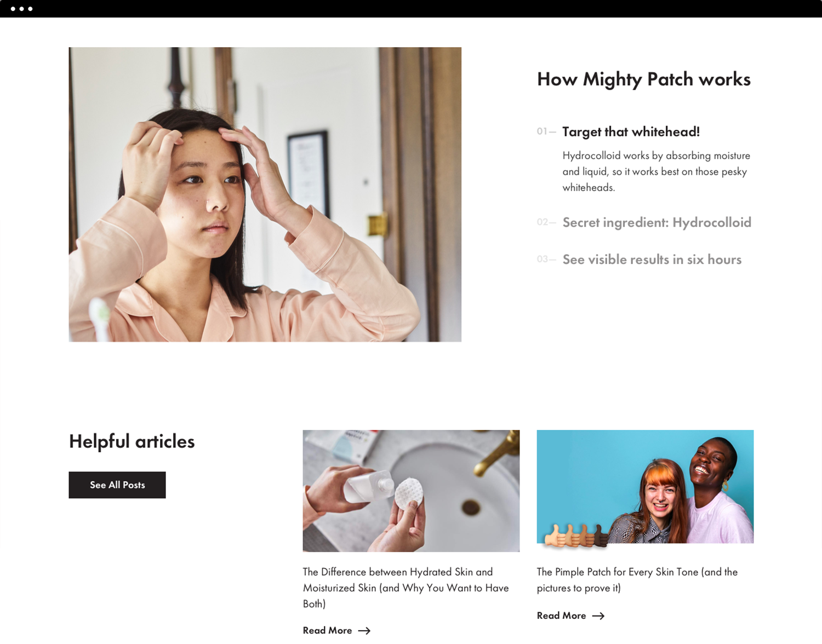
Task: Click arrow icon beside hydrated skin Read More
Action: [x=364, y=631]
